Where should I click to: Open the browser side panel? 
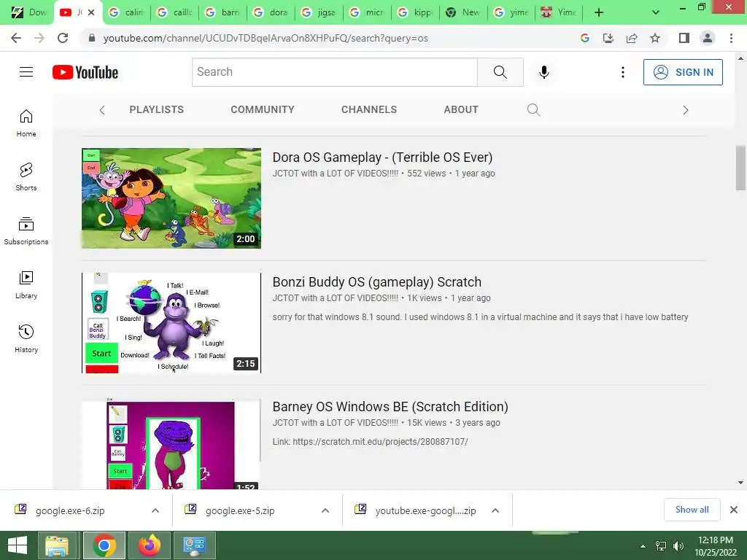pyautogui.click(x=684, y=38)
